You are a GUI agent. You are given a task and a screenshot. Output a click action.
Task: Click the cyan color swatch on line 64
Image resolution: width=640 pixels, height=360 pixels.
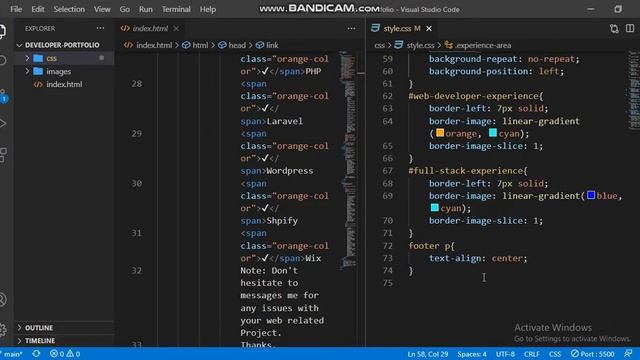click(x=493, y=133)
